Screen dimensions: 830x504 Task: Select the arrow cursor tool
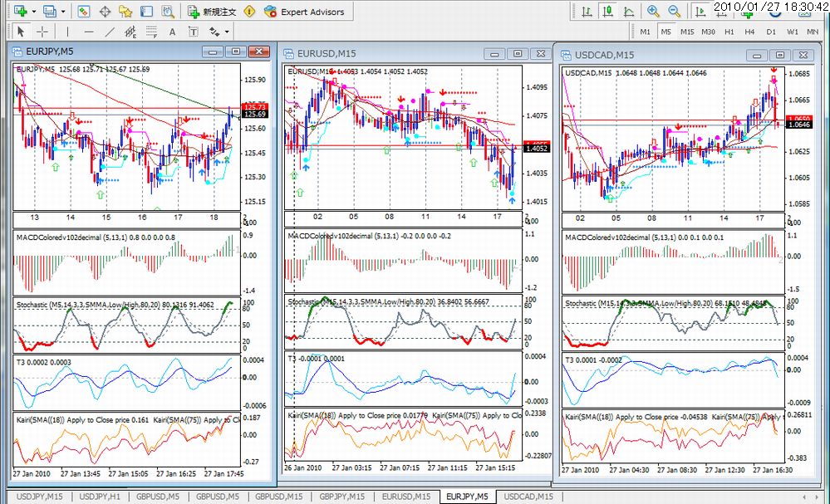(x=21, y=32)
